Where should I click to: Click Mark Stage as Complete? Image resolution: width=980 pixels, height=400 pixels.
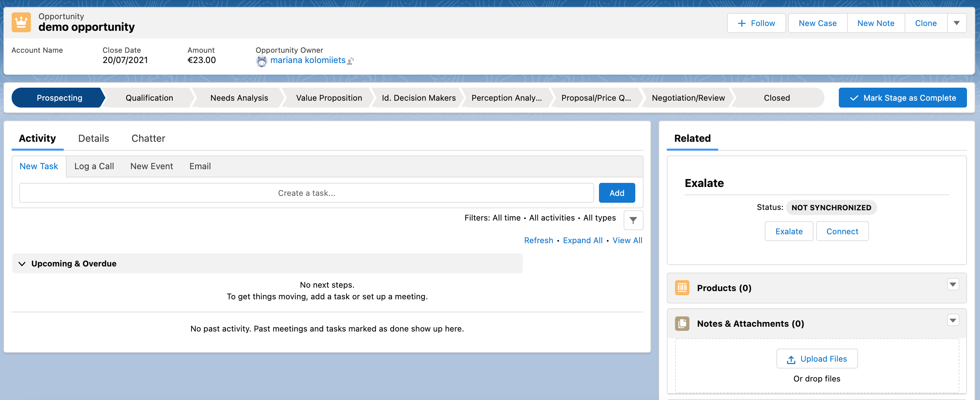[903, 98]
